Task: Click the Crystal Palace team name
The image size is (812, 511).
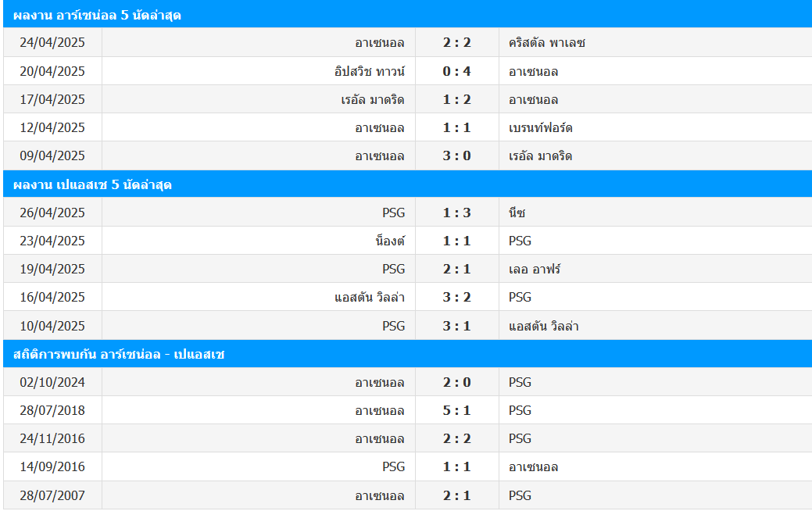Action: 547,43
